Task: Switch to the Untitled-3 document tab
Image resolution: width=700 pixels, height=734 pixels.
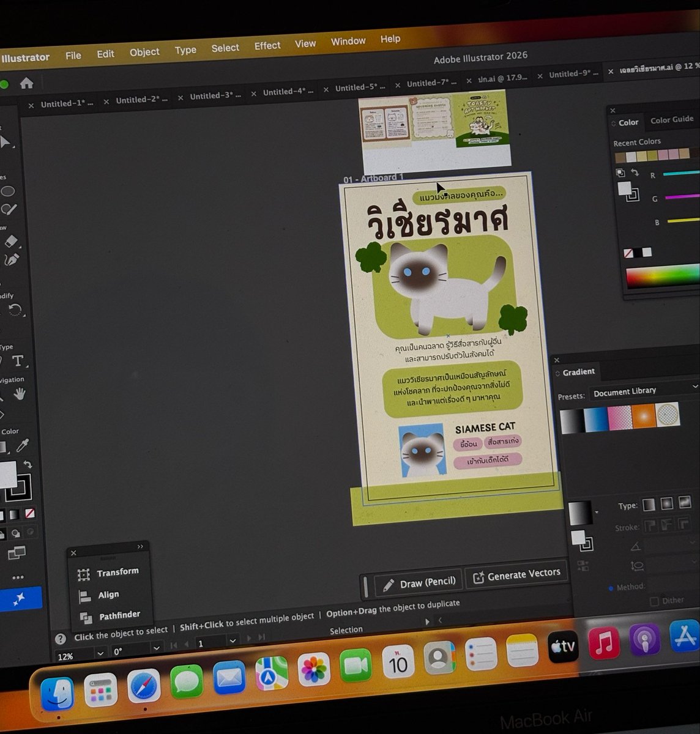Action: pos(215,96)
